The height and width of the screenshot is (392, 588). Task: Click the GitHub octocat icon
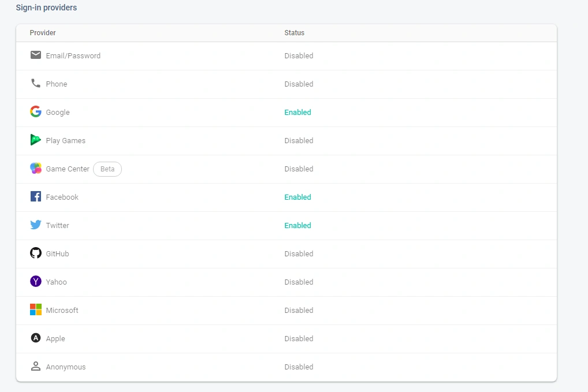[36, 253]
